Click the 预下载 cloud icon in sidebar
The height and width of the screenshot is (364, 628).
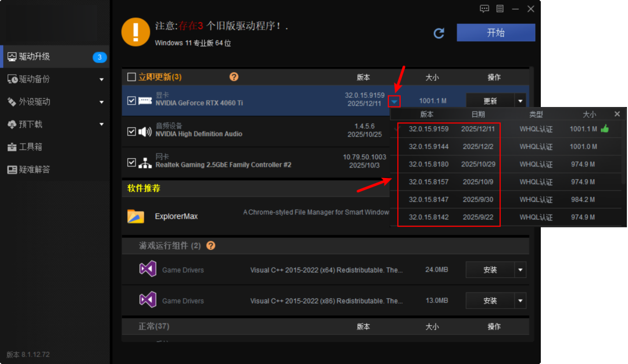coord(12,124)
